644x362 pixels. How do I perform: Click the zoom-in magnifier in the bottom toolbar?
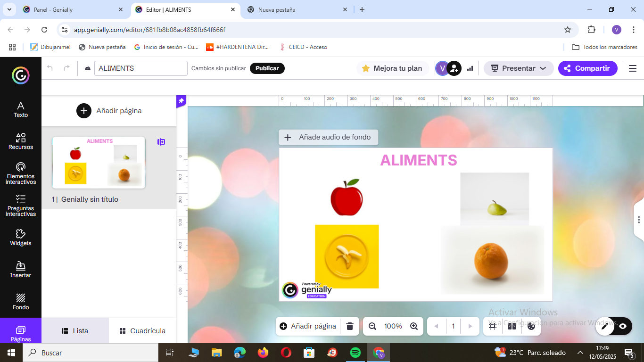coord(414,326)
